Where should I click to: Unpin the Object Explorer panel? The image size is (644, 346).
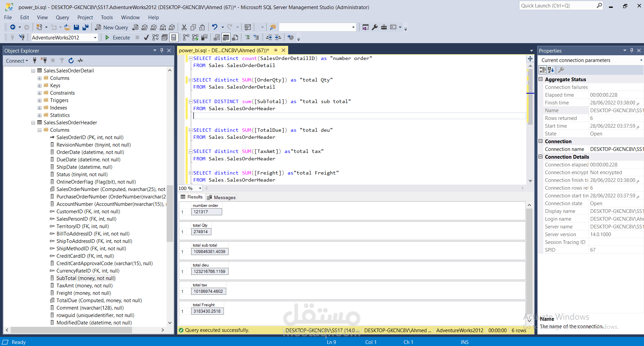click(x=161, y=50)
